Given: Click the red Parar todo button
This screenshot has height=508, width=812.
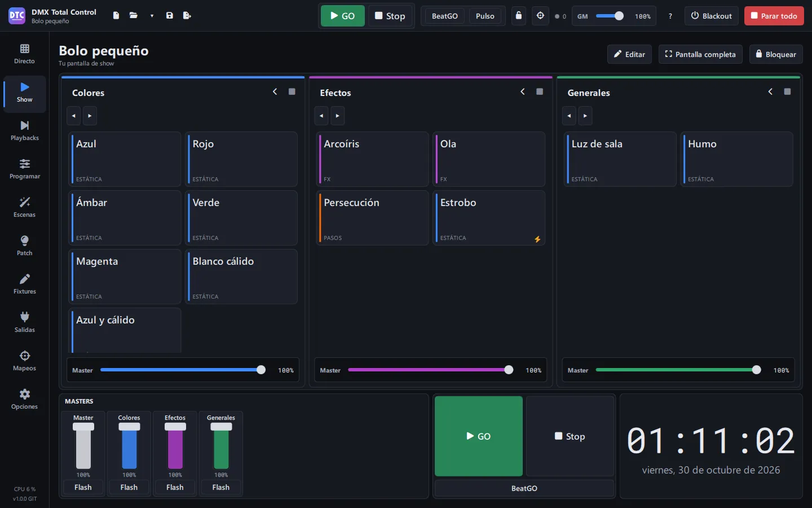Looking at the screenshot, I should [x=774, y=16].
